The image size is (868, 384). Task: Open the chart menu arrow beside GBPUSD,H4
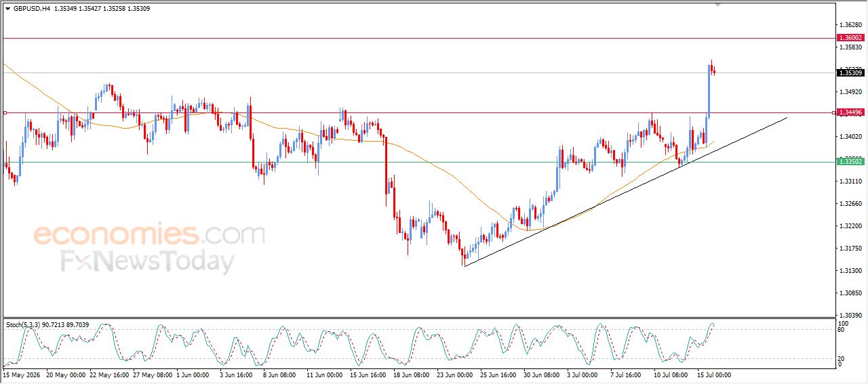[8, 9]
